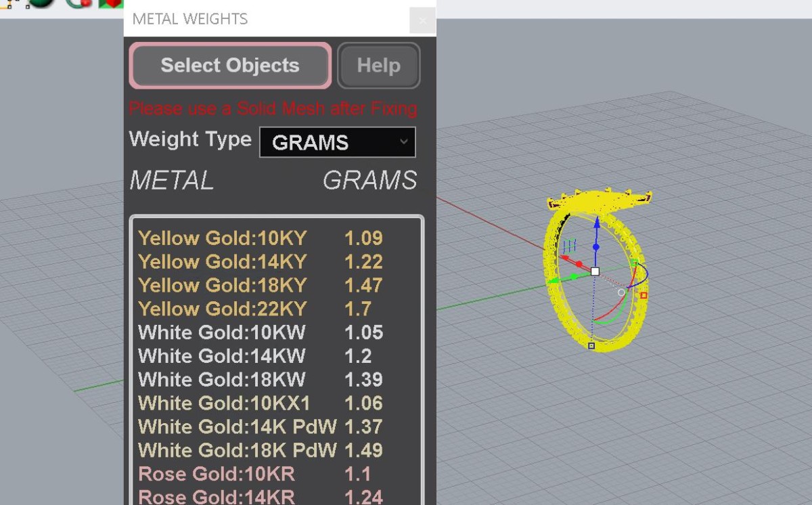Screen dimensions: 812x505
Task: Select the White Gold:10KW row
Action: (x=261, y=332)
